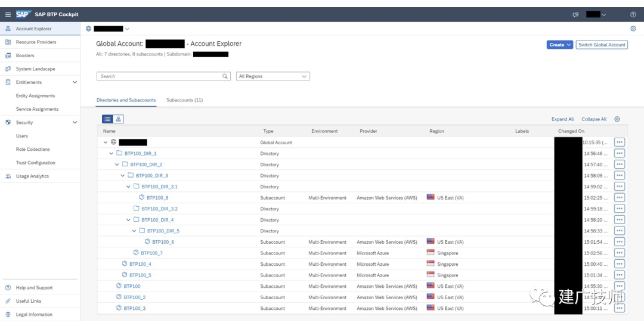Image resolution: width=644 pixels, height=326 pixels.
Task: Open the global account breadcrumb dropdown
Action: coord(127,29)
